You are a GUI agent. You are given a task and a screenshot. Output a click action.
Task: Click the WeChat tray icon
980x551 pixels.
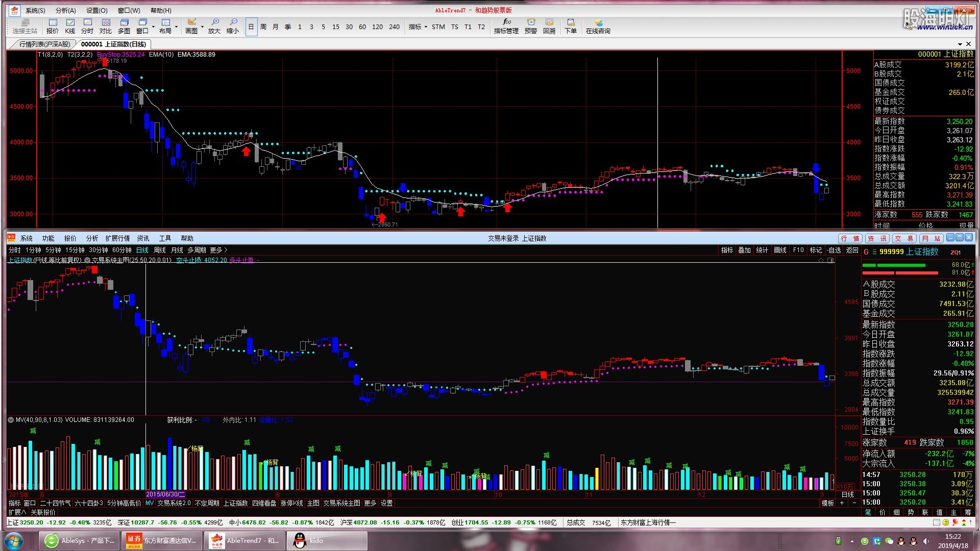pos(889,541)
